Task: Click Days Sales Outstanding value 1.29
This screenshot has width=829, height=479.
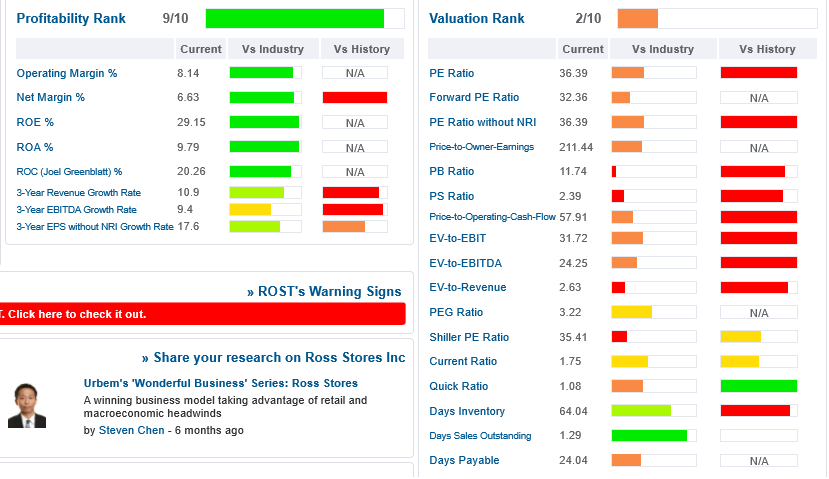Action: [570, 435]
